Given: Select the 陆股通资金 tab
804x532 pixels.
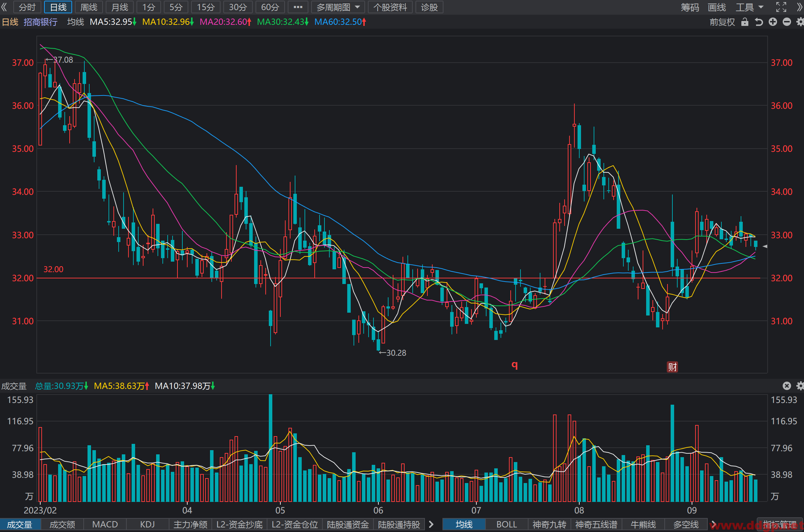Looking at the screenshot, I should (x=348, y=525).
